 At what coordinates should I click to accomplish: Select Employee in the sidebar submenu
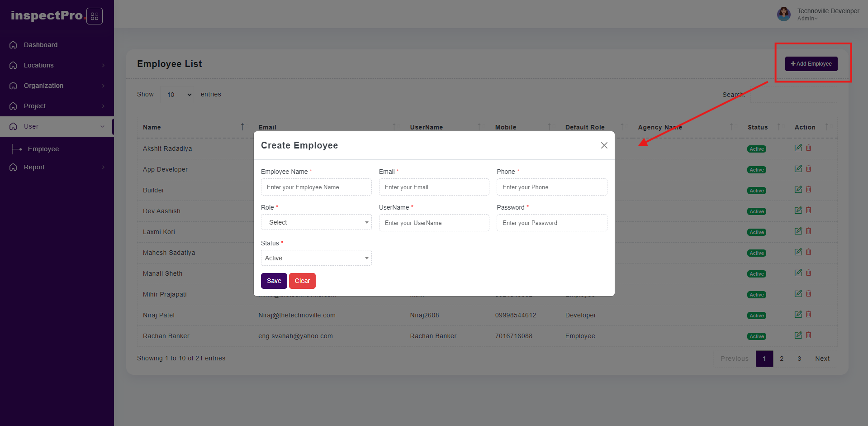tap(43, 149)
